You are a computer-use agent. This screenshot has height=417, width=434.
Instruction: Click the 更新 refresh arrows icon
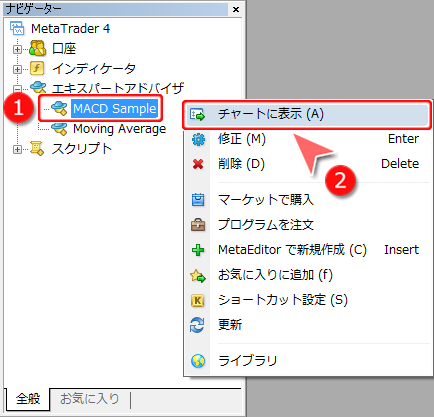click(x=197, y=325)
